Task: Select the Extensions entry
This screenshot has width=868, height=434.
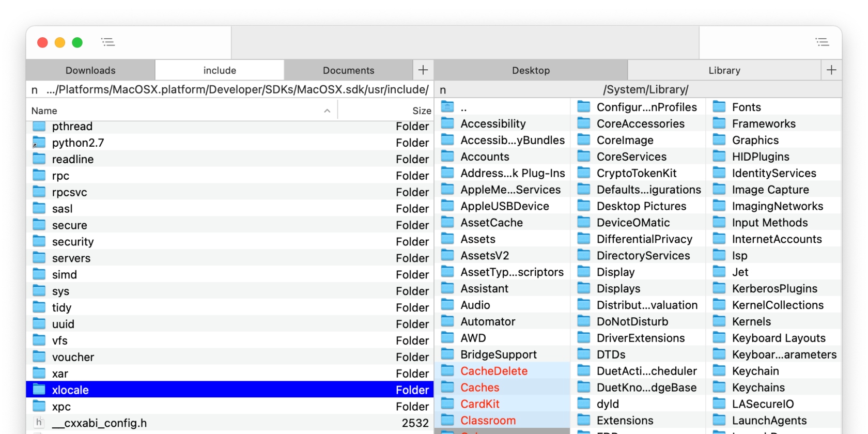Action: pos(638,421)
